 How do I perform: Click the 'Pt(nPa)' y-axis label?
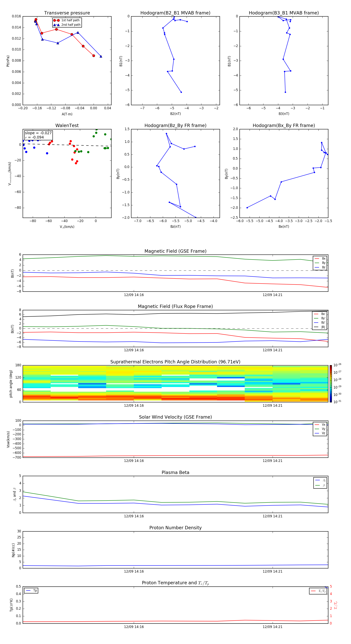pos(8,61)
